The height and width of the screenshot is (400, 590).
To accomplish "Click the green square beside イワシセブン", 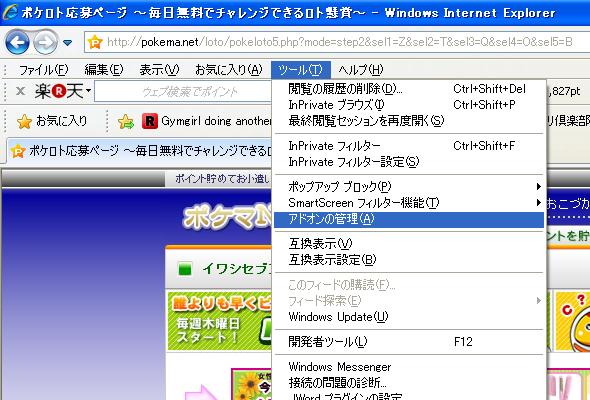I will click(x=185, y=269).
